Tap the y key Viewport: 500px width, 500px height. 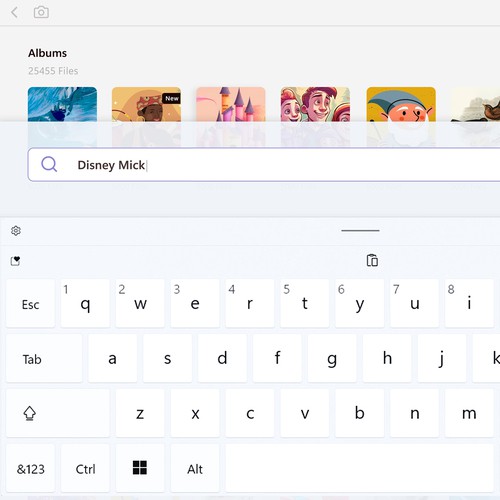[359, 304]
